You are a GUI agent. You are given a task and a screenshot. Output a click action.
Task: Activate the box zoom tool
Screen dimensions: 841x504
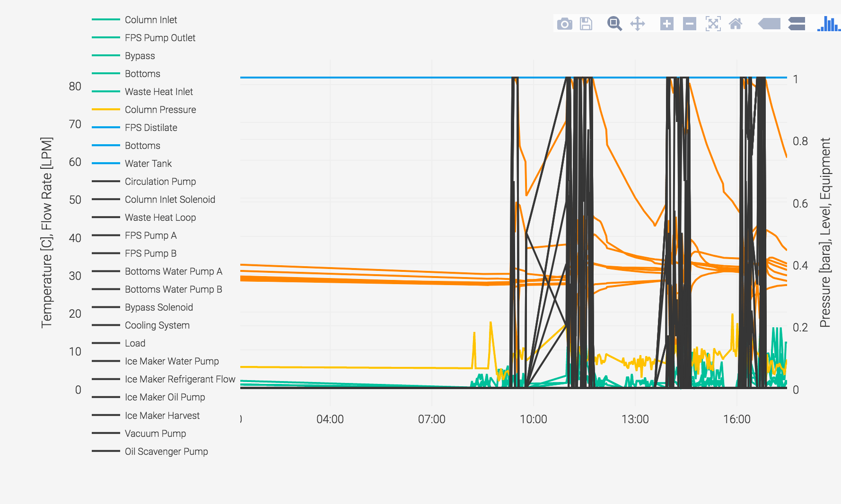(614, 23)
